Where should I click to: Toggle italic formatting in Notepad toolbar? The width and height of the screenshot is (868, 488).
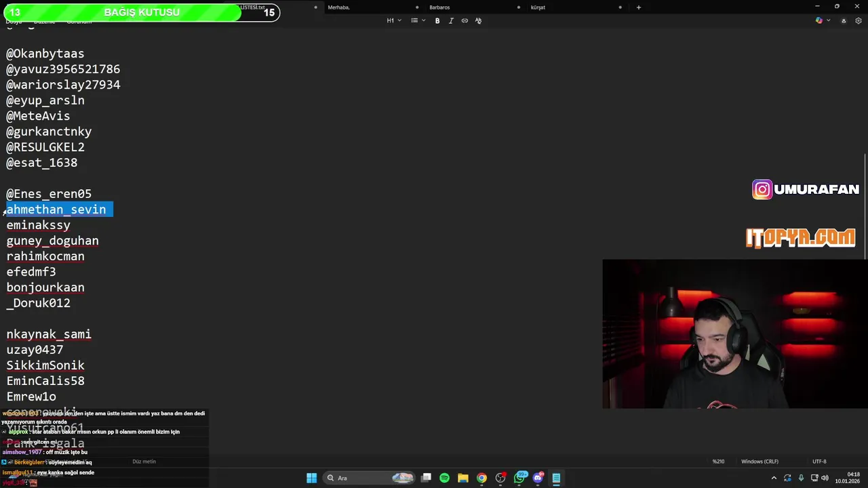451,21
